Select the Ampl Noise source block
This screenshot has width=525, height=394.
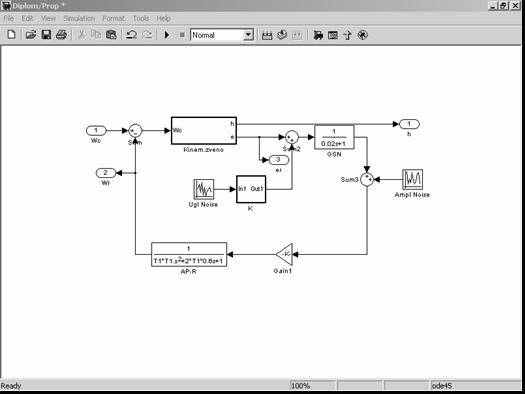[x=412, y=180]
